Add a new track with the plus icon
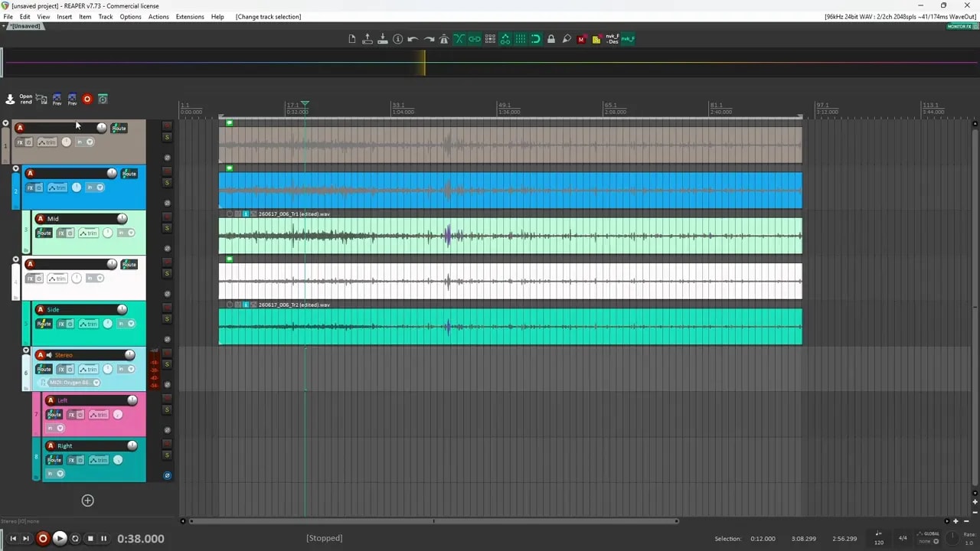The width and height of the screenshot is (980, 551). 88,500
